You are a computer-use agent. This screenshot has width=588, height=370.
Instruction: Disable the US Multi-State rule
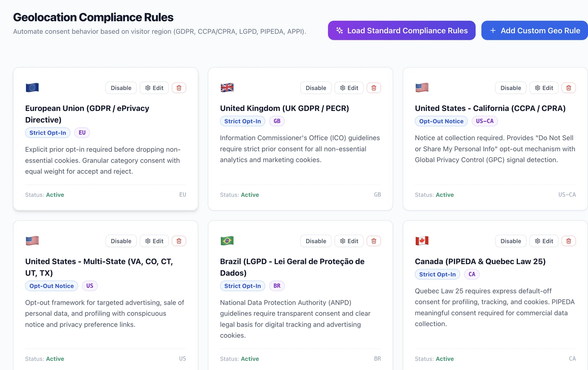(x=121, y=241)
